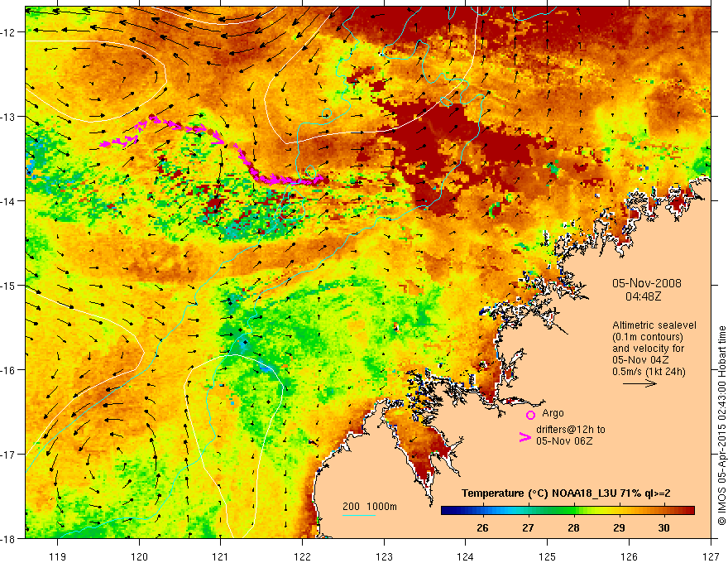Click the color bar tick label 27
The height and width of the screenshot is (563, 728).
point(528,527)
